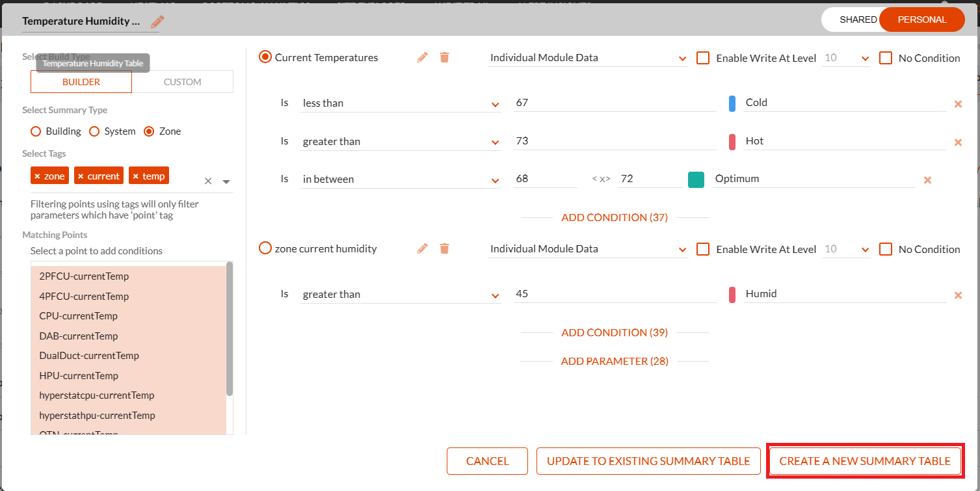Remove the 'current' tag filter
Screen dimensions: 980x491
(81, 176)
